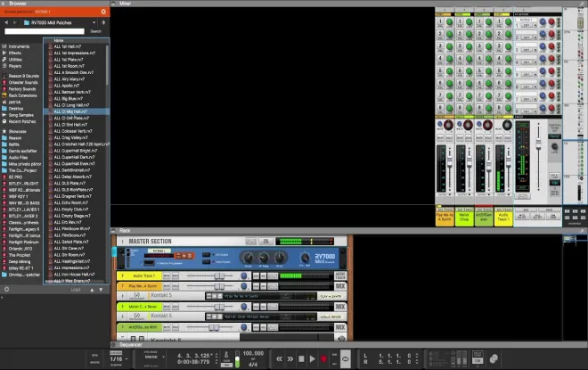Click the browser Load button
The height and width of the screenshot is (370, 588).
76,290
